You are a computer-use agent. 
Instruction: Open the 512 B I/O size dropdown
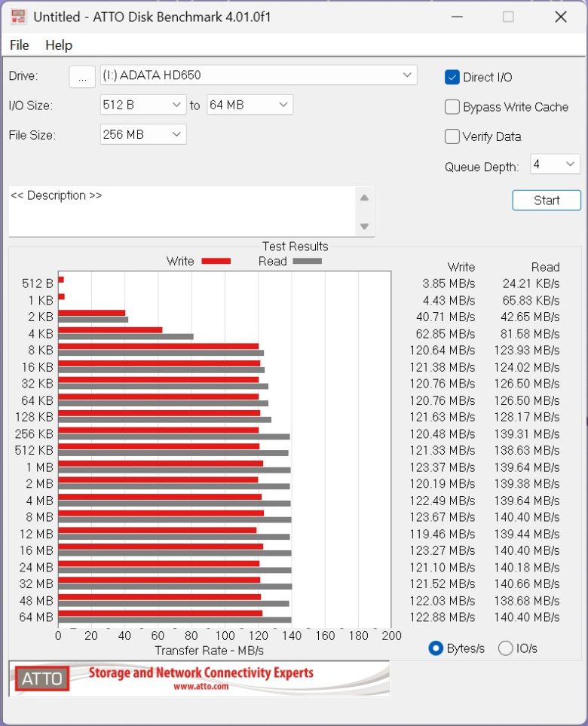click(143, 105)
